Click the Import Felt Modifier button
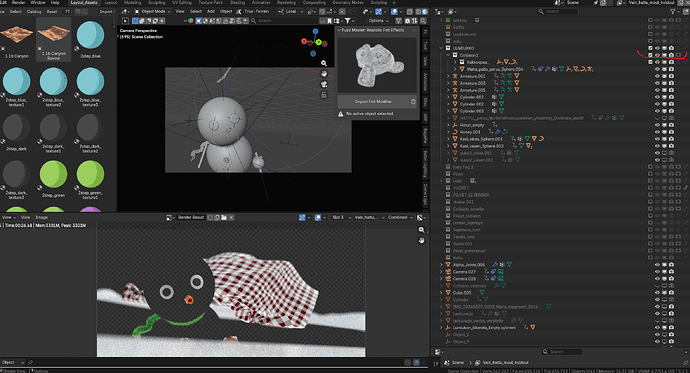Screen dimensions: 690x373 point(373,102)
